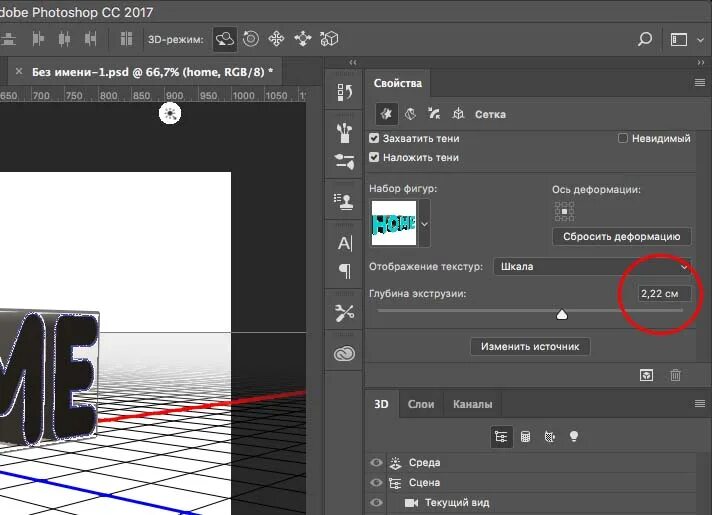Filter 3D panel by materials
This screenshot has height=515, width=712.
click(x=549, y=437)
